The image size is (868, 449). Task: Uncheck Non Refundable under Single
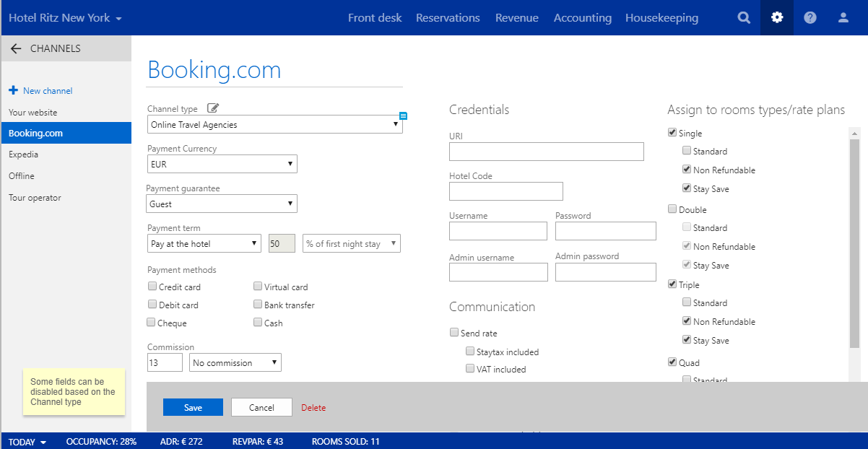coord(687,170)
